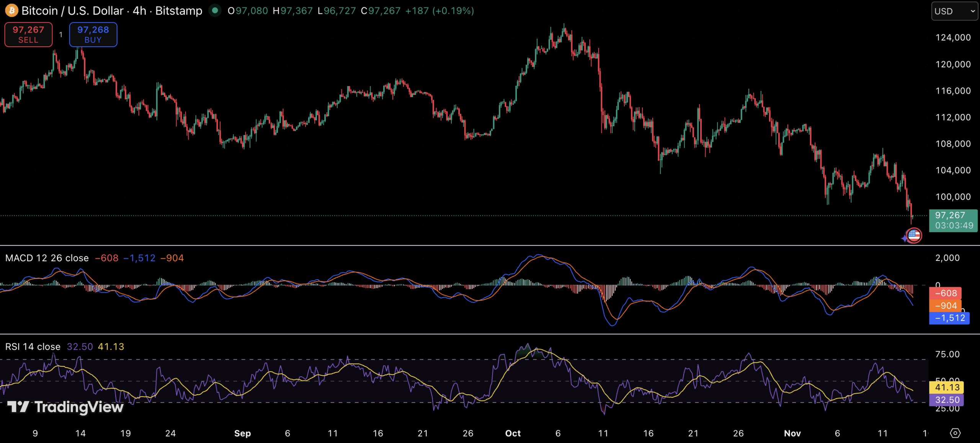Open chart settings hexagon gear icon
980x443 pixels.
pos(955,433)
